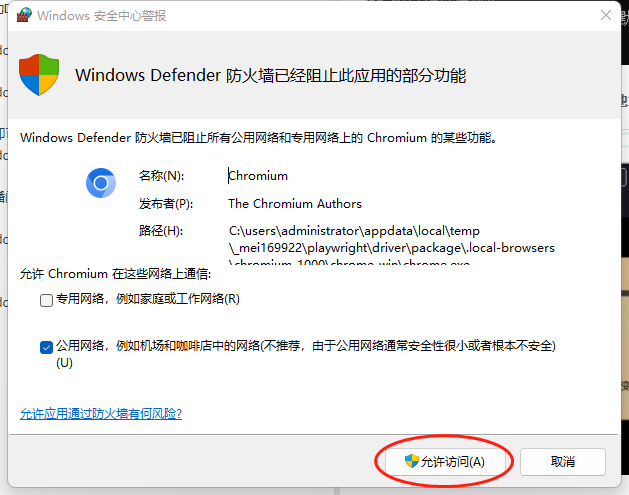Click the '发布者(P):' label
The image size is (629, 495).
point(166,204)
